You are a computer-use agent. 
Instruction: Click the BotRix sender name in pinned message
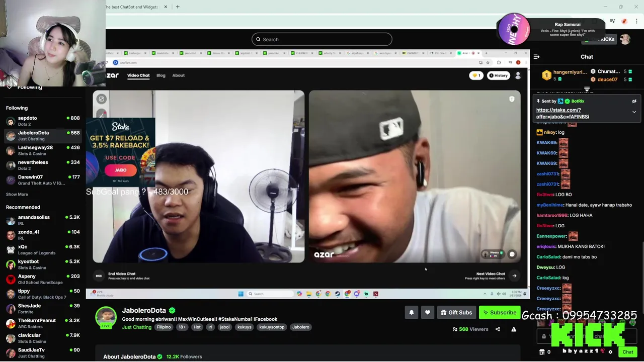pyautogui.click(x=578, y=101)
